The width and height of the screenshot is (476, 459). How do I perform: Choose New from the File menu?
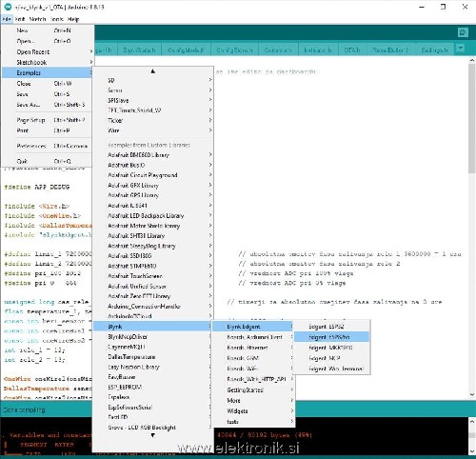click(47, 30)
